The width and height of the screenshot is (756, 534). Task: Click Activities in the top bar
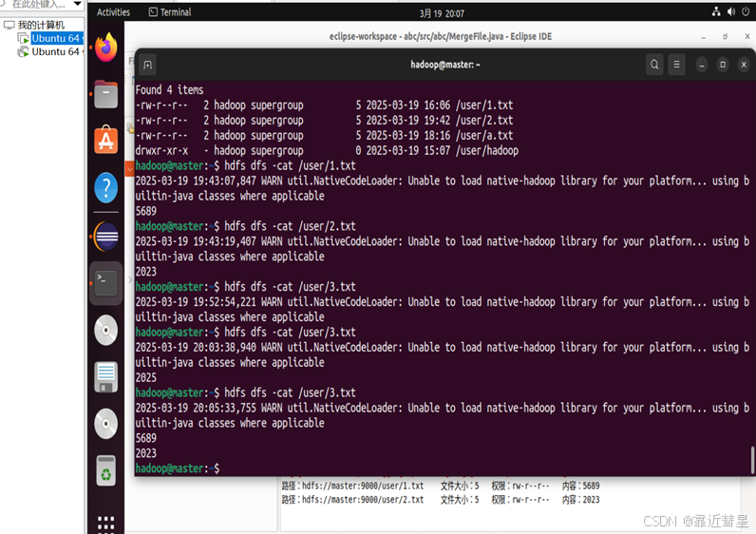click(x=113, y=12)
